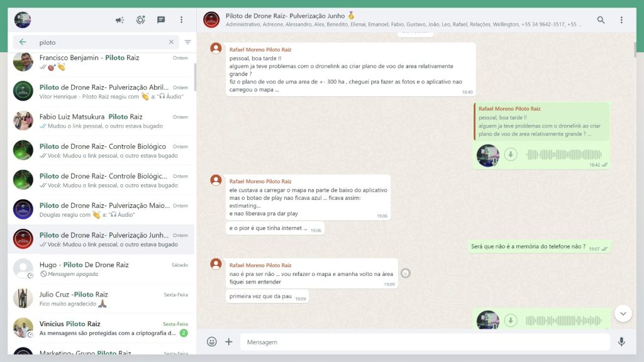Viewport: 644px width, 362px height.
Task: Go back from chat search
Action: coord(23,42)
